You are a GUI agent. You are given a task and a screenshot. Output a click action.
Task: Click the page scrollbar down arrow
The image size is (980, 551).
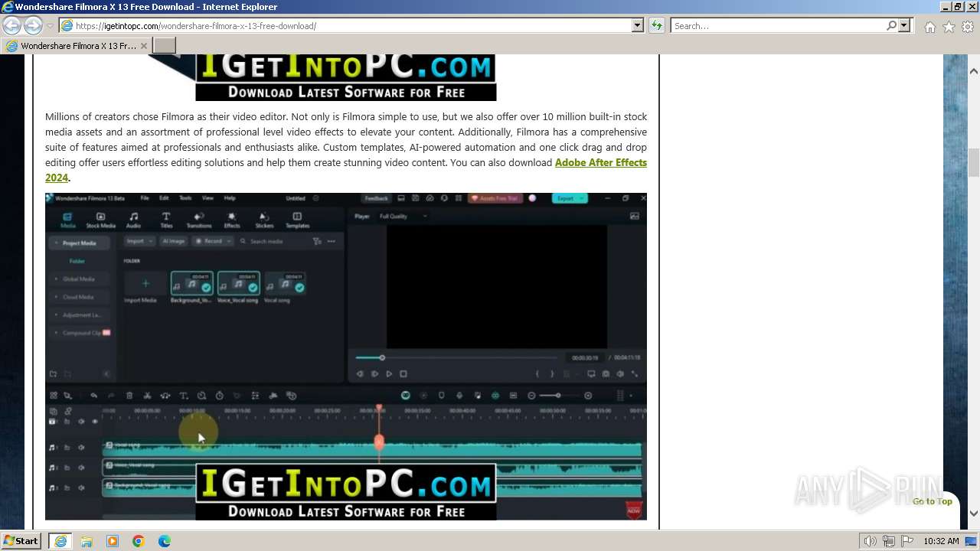pyautogui.click(x=974, y=514)
